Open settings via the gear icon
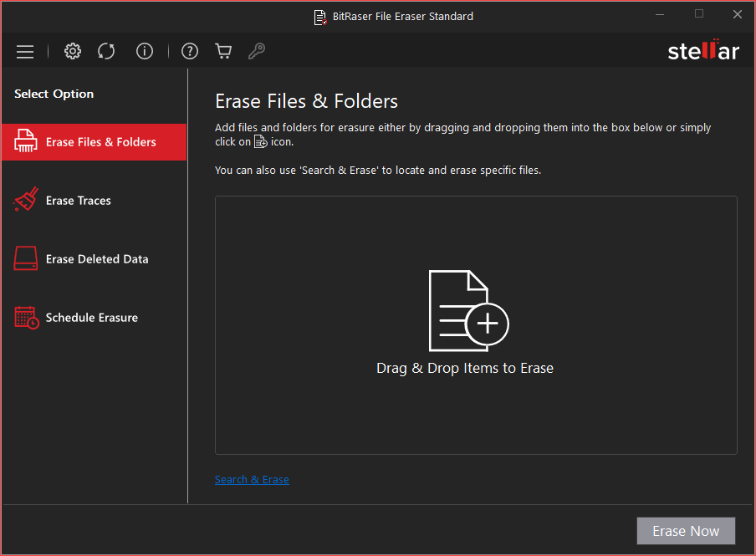756x556 pixels. (73, 51)
